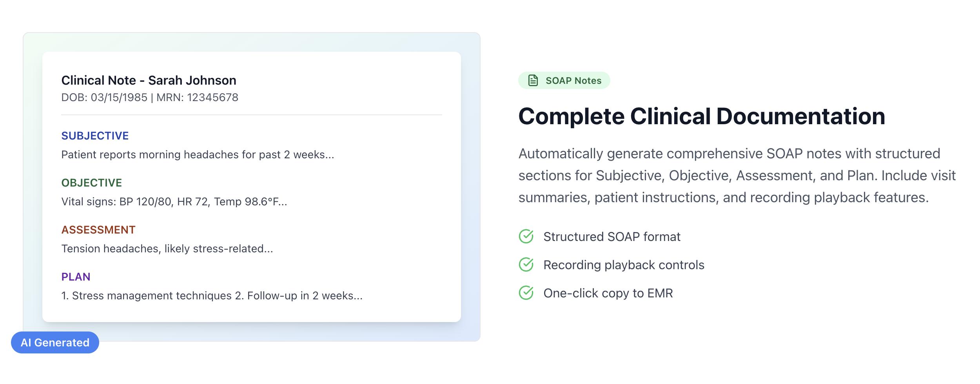Click the checkmark icon beside Recording playback controls
This screenshot has width=980, height=384.
(526, 264)
